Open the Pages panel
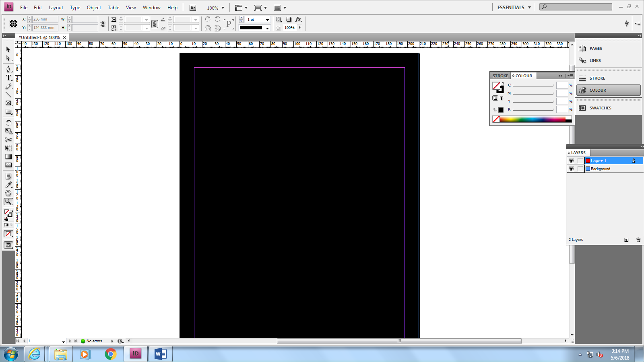The width and height of the screenshot is (644, 362). click(596, 48)
